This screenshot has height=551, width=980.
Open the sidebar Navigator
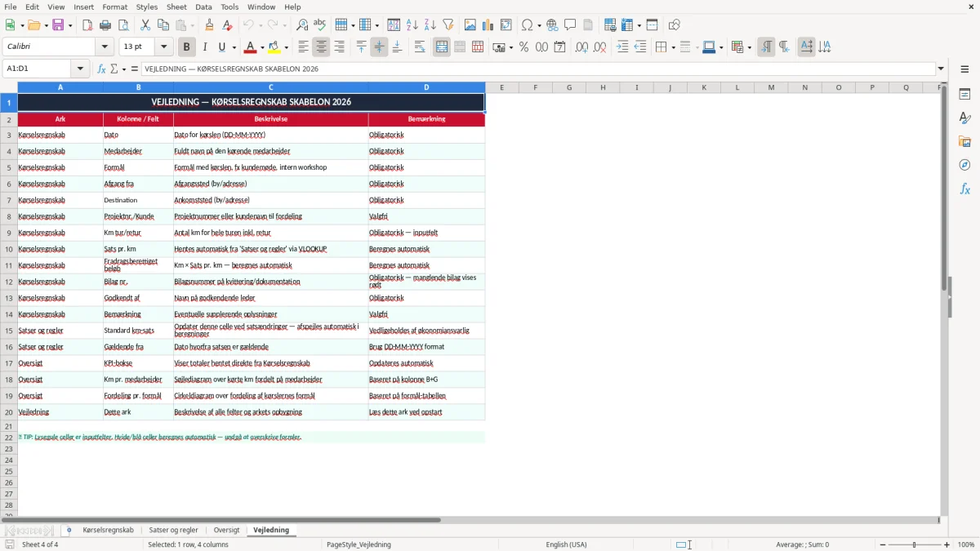click(965, 166)
